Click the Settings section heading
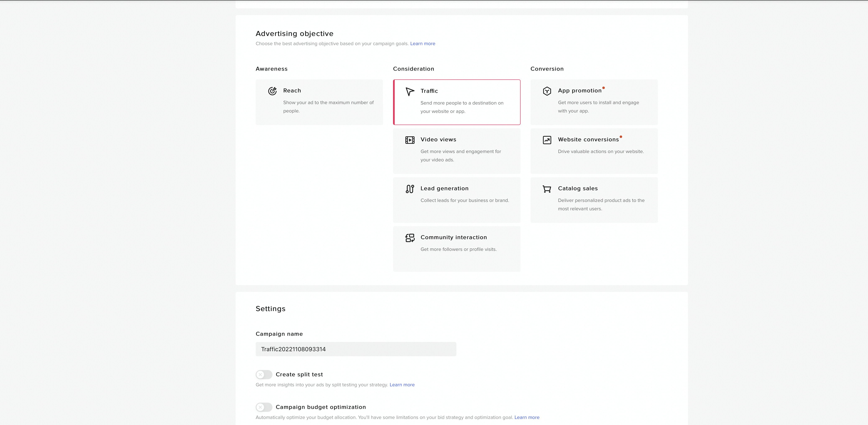868x425 pixels. tap(270, 309)
